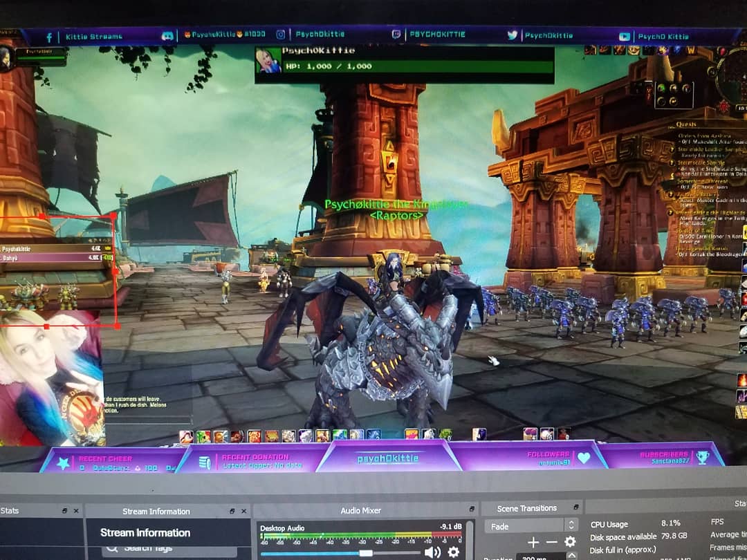
Task: Add a new scene transition with plus
Action: [533, 542]
